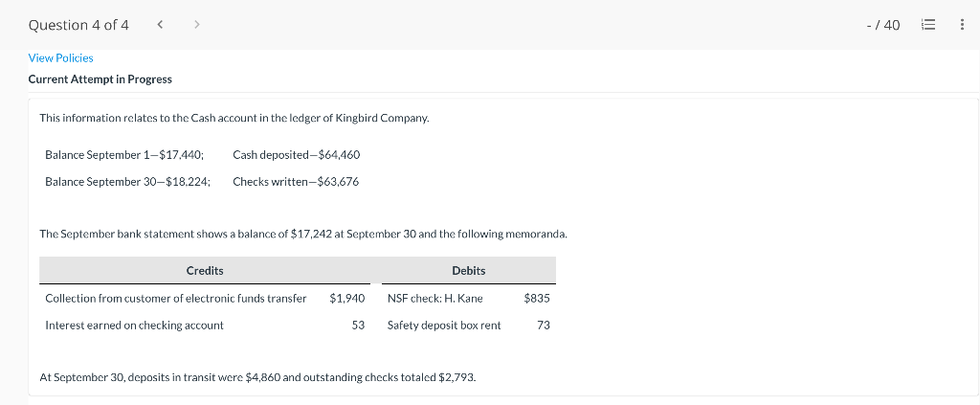The height and width of the screenshot is (405, 980).
Task: Click the $1,940 credit amount
Action: pos(346,299)
